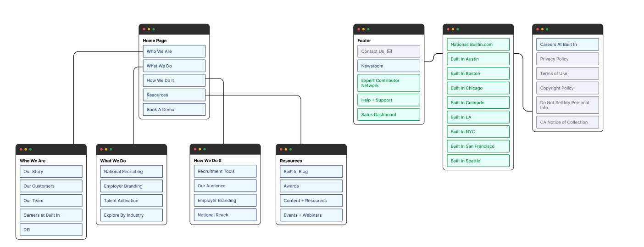Click the Privacy Policy box

[x=568, y=59]
